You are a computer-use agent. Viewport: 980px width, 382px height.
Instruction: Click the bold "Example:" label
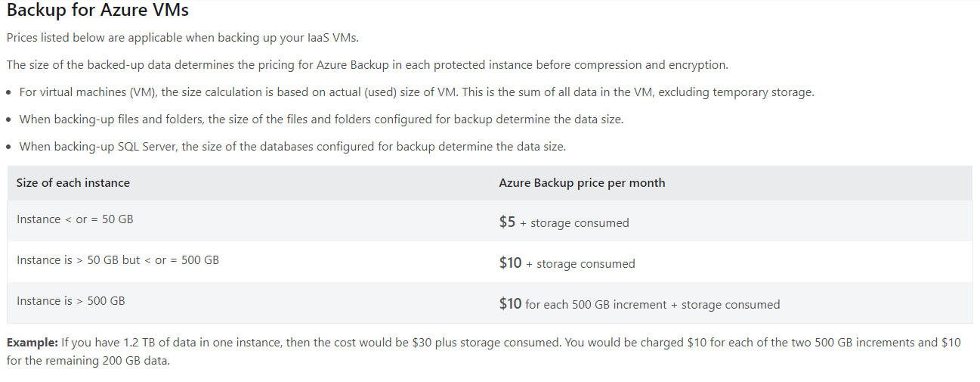pyautogui.click(x=32, y=343)
